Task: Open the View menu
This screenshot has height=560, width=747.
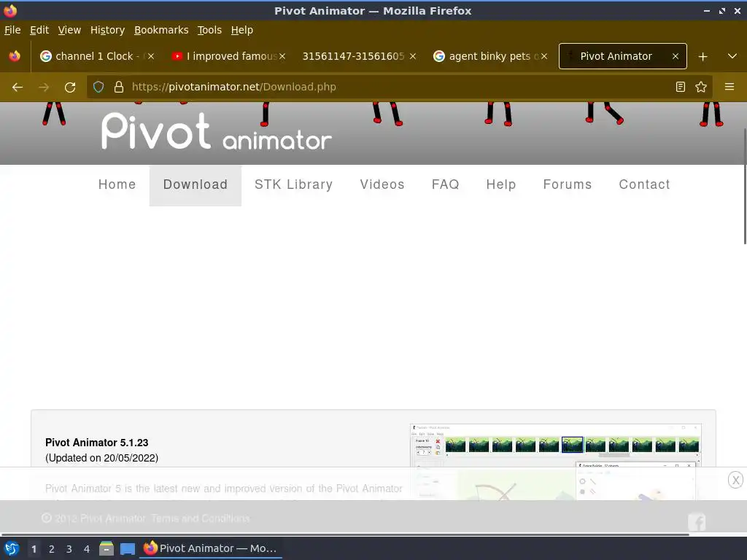Action: click(x=69, y=30)
